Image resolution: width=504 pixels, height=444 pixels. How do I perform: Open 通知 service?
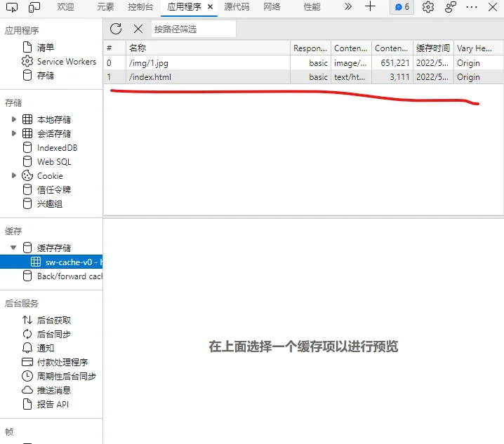tap(46, 348)
